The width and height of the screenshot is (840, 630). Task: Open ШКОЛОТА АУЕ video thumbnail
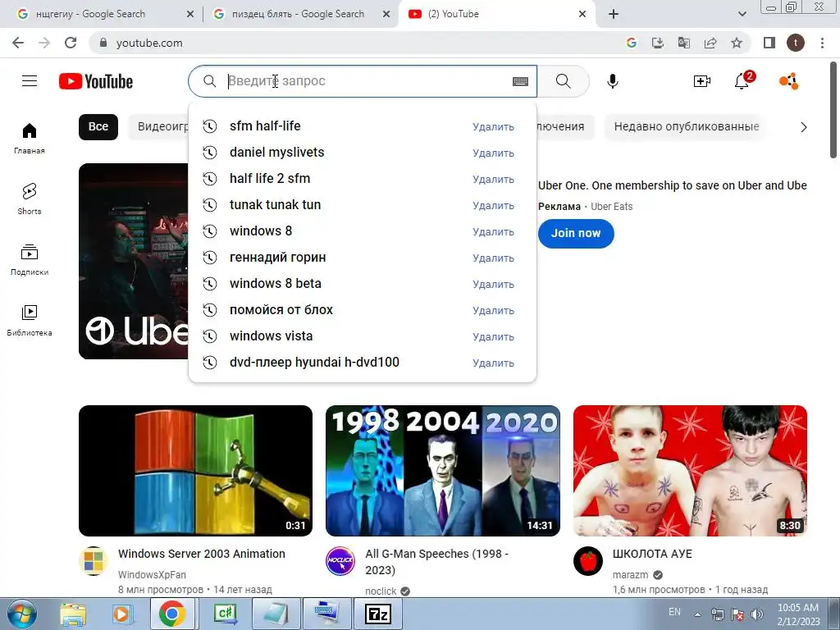[690, 471]
